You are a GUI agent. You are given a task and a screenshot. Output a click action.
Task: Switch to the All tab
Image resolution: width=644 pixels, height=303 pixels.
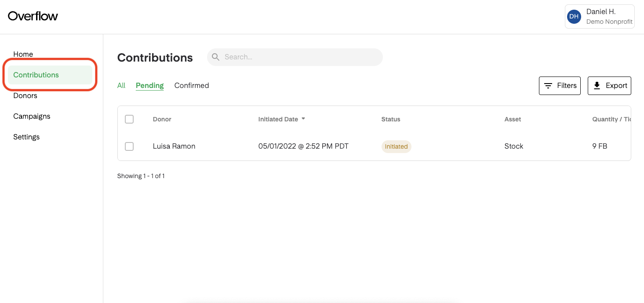tap(121, 85)
